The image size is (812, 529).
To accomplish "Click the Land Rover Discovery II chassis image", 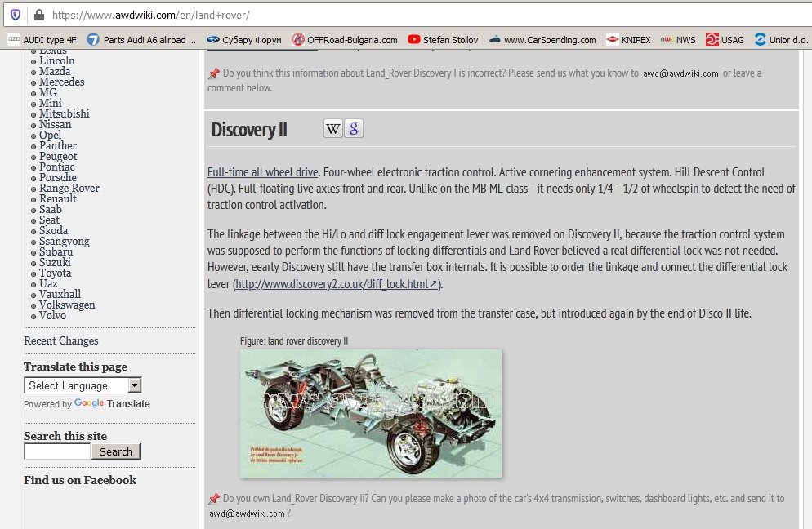I will (371, 413).
